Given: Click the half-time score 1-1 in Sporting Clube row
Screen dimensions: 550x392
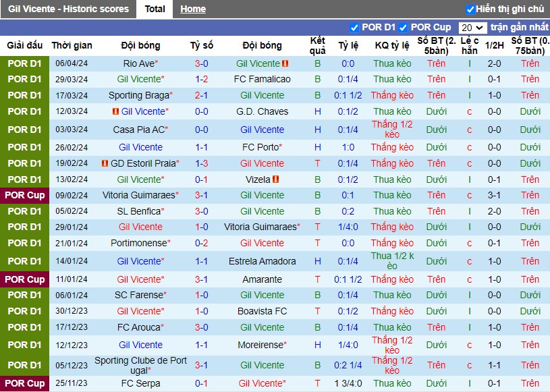Looking at the screenshot, I should [x=494, y=366].
